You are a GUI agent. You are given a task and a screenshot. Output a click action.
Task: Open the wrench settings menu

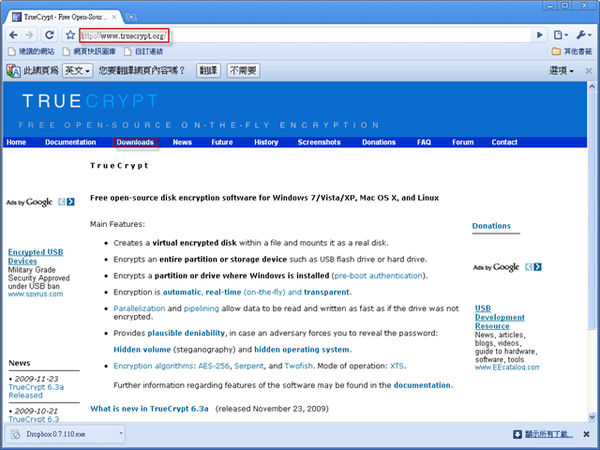(584, 35)
